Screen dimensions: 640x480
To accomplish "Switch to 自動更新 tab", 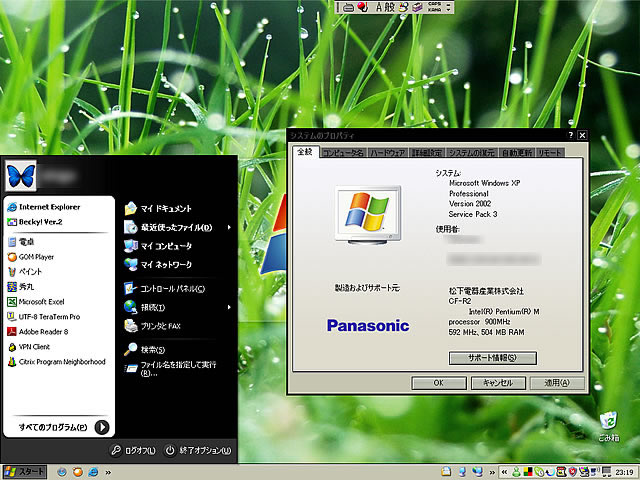I will [517, 153].
